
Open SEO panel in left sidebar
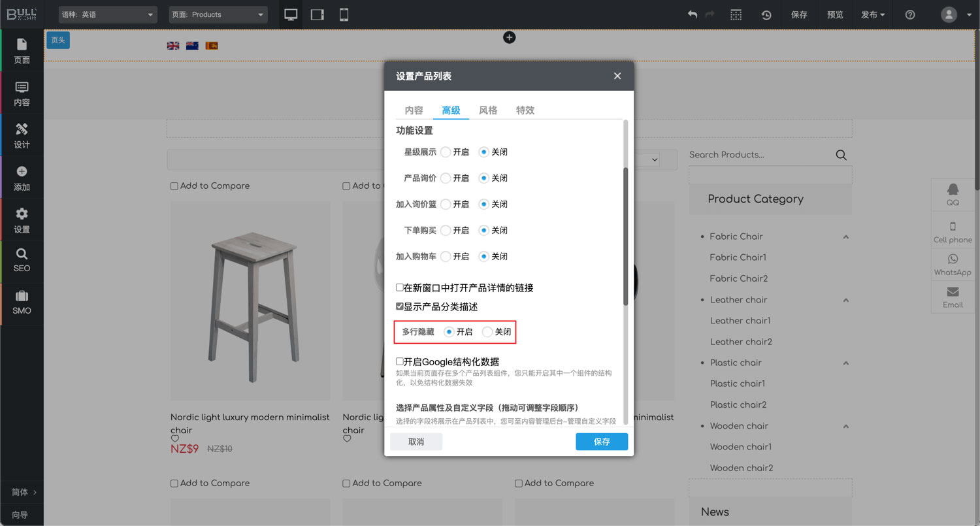pyautogui.click(x=22, y=260)
